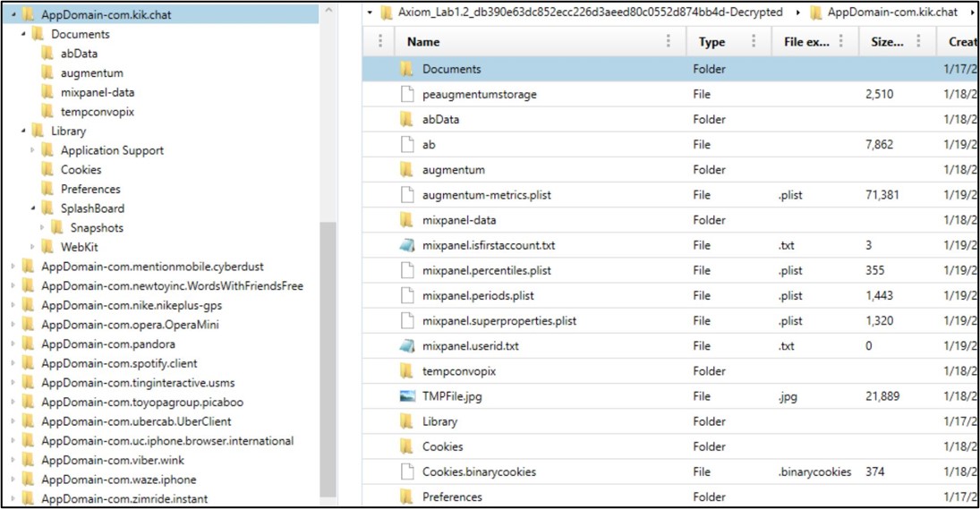
Task: Open the breadcrumb dropdown before Axiom_Lab1.2
Action: [370, 12]
